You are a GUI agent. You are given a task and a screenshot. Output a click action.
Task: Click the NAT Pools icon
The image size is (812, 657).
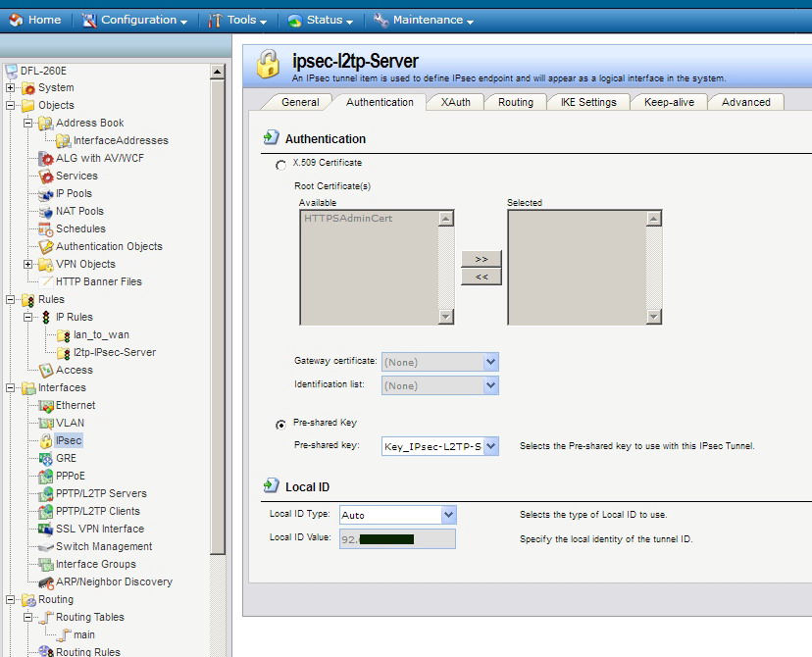tap(46, 211)
